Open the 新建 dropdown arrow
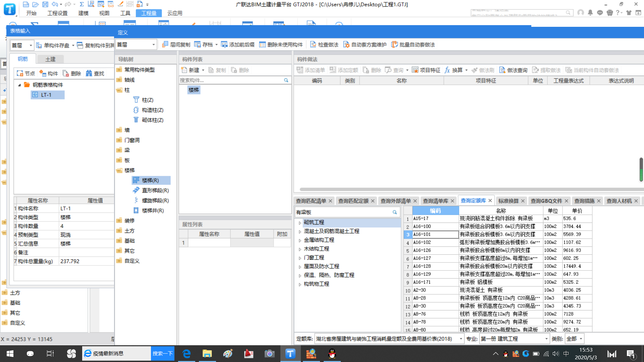The width and height of the screenshot is (644, 362). pos(203,70)
